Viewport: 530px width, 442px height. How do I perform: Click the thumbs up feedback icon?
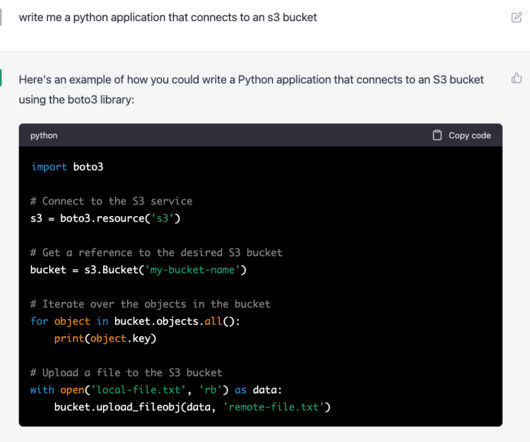516,78
